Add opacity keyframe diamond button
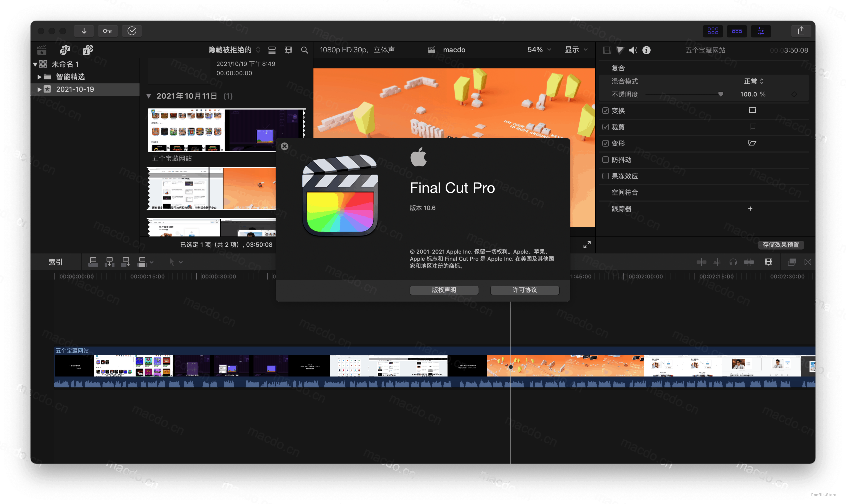 click(x=794, y=94)
